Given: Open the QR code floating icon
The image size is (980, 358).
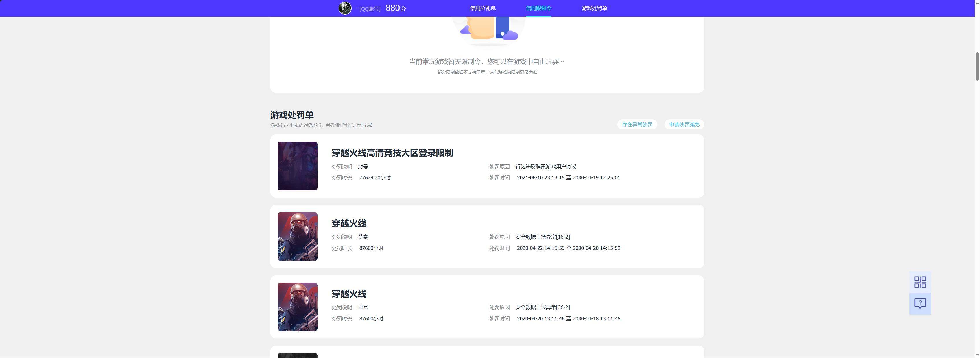Looking at the screenshot, I should 920,282.
